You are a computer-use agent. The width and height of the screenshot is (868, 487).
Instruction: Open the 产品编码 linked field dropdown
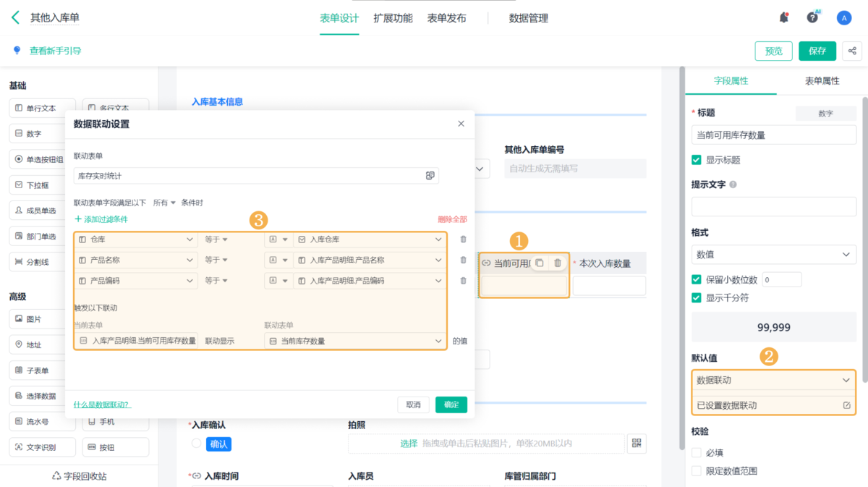(x=135, y=281)
